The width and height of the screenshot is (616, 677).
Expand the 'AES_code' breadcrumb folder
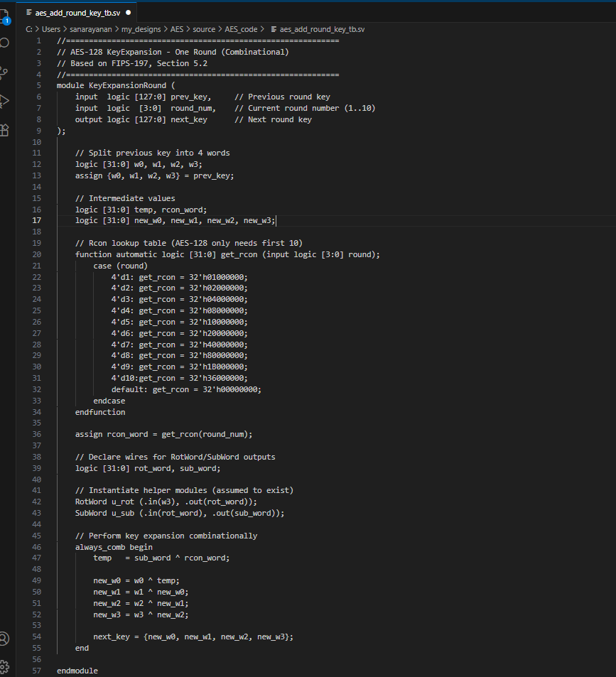tap(242, 29)
